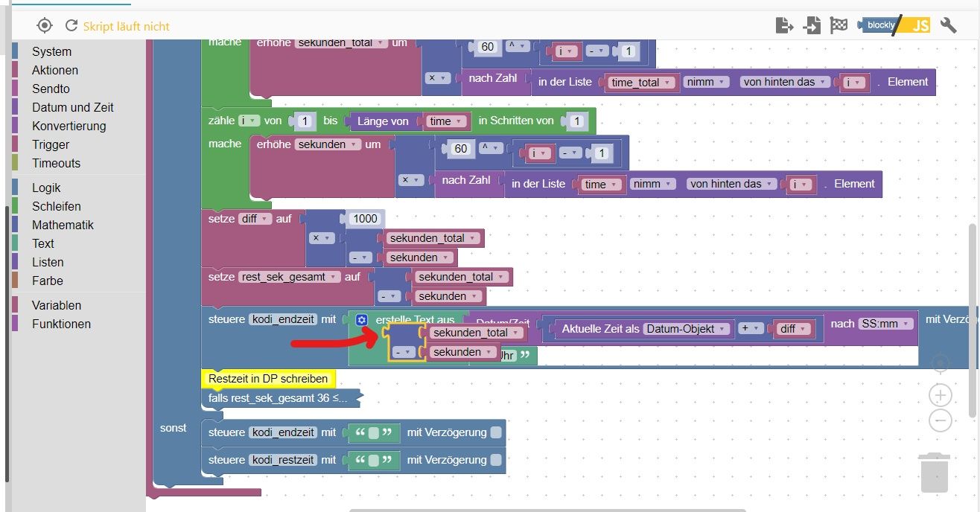The width and height of the screenshot is (980, 512).
Task: Click the toolbox sidebar scrollbar
Action: click(7, 342)
